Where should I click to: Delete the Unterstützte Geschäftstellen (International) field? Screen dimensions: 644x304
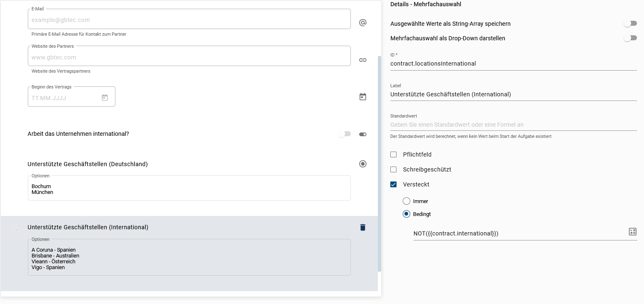pos(362,227)
